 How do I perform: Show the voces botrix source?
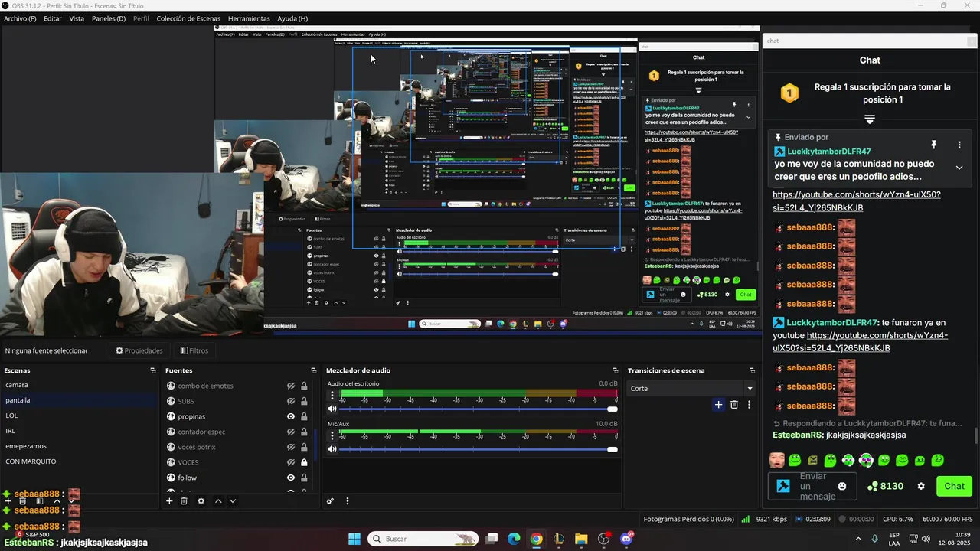point(291,447)
